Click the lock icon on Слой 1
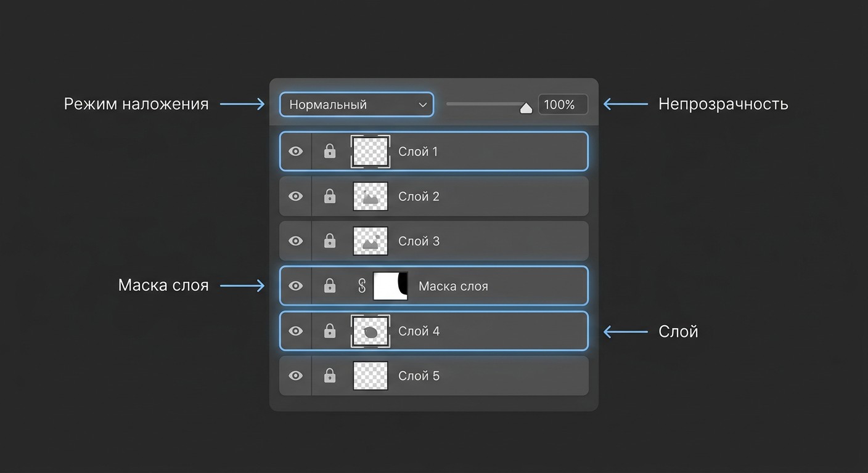Screen dimensions: 868x473 point(330,151)
